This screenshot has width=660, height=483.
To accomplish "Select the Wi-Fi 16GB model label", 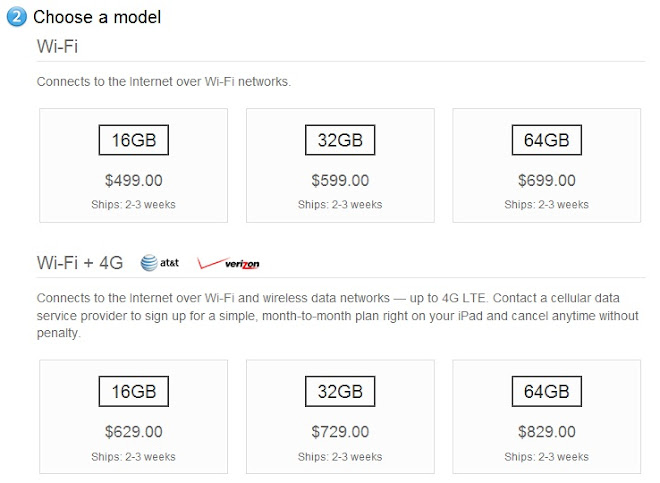I will pyautogui.click(x=133, y=141).
